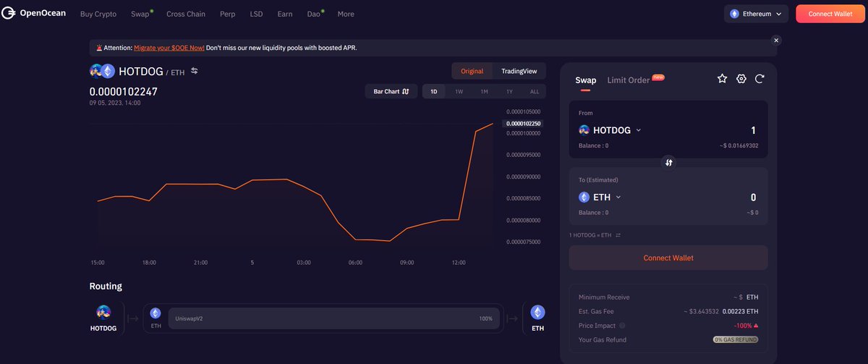Open the Swap menu item
This screenshot has width=868, height=364.
tap(140, 14)
